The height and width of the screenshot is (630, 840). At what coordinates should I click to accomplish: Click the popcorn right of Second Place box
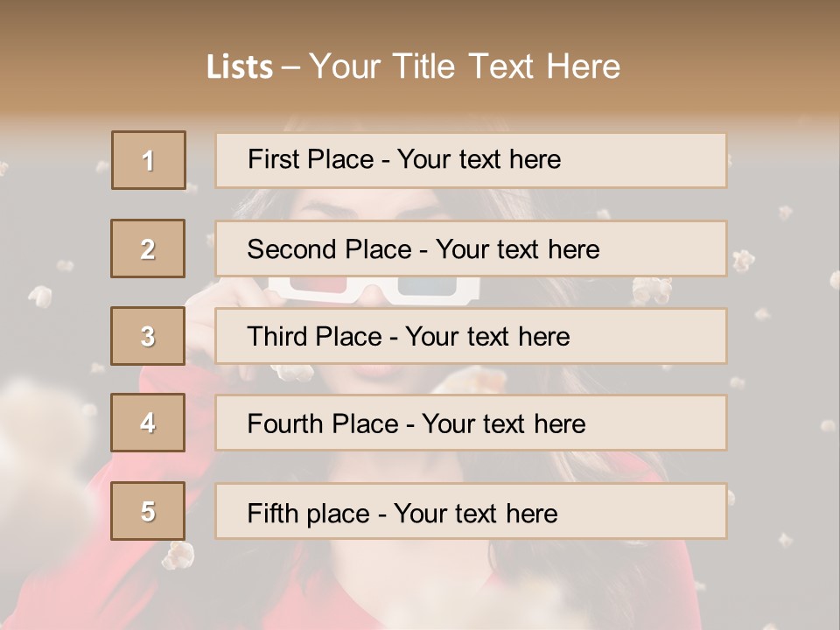(744, 259)
